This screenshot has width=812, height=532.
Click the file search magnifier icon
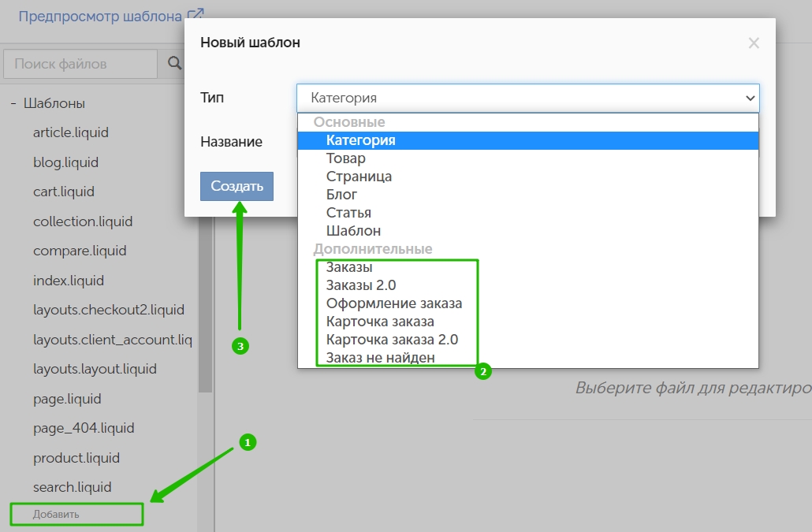pos(174,63)
